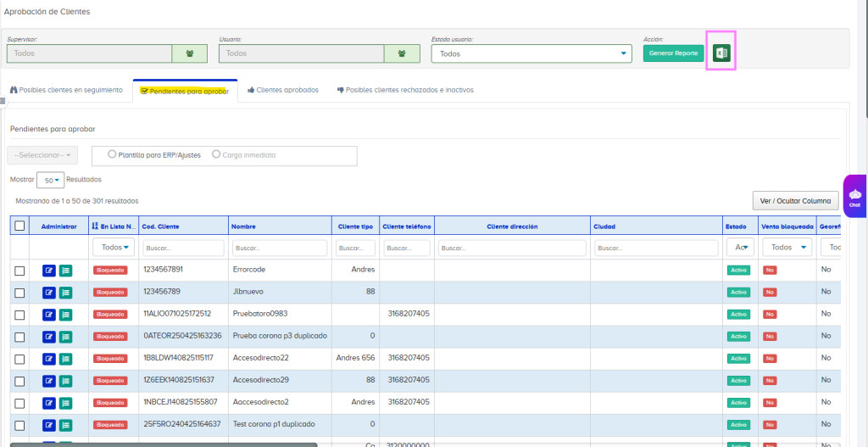The width and height of the screenshot is (868, 447).
Task: Open supervisor picker people icon
Action: coord(190,53)
